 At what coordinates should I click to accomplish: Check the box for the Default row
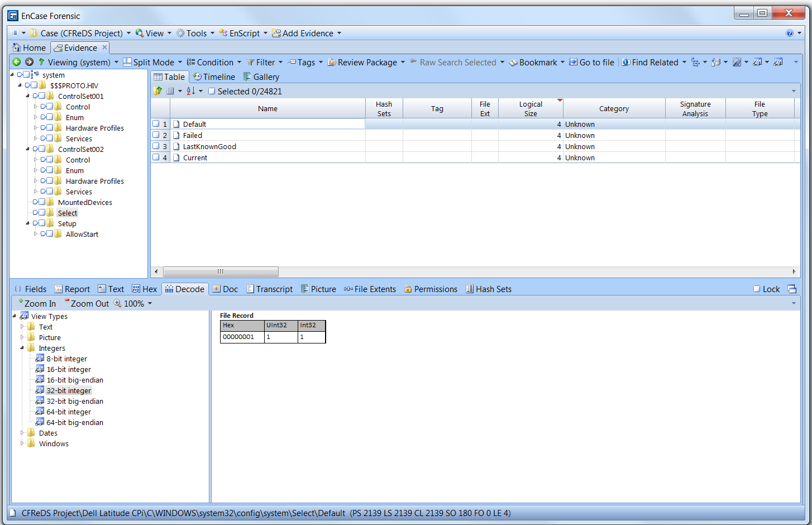pos(156,124)
